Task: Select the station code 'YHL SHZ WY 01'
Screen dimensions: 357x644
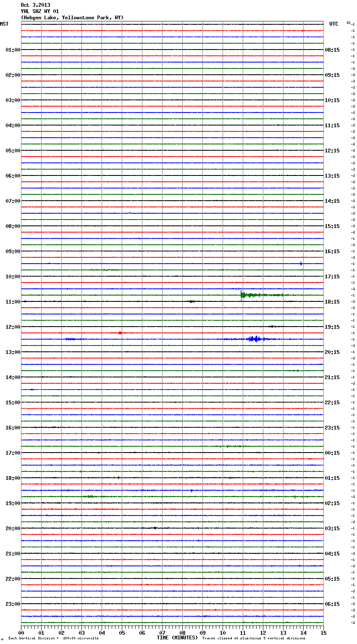Action: 40,11
